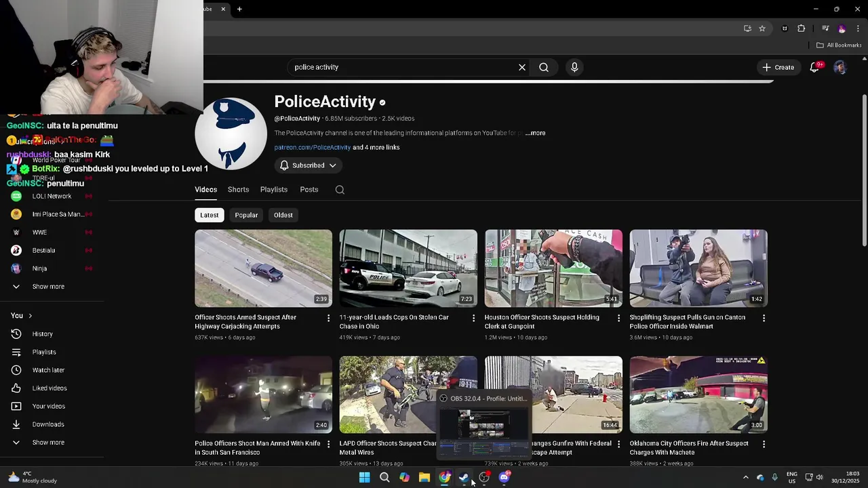Click the YouTube search magnifier button
The height and width of the screenshot is (488, 868).
coord(544,67)
